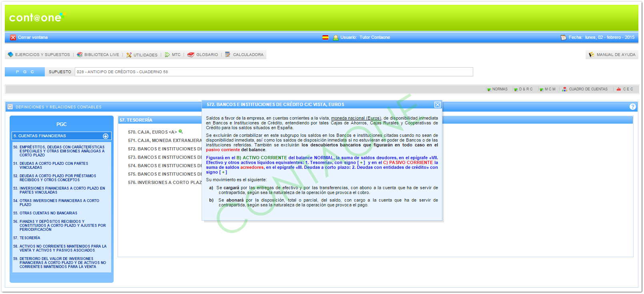Close the 572 Bancos definition popup

pos(437,105)
